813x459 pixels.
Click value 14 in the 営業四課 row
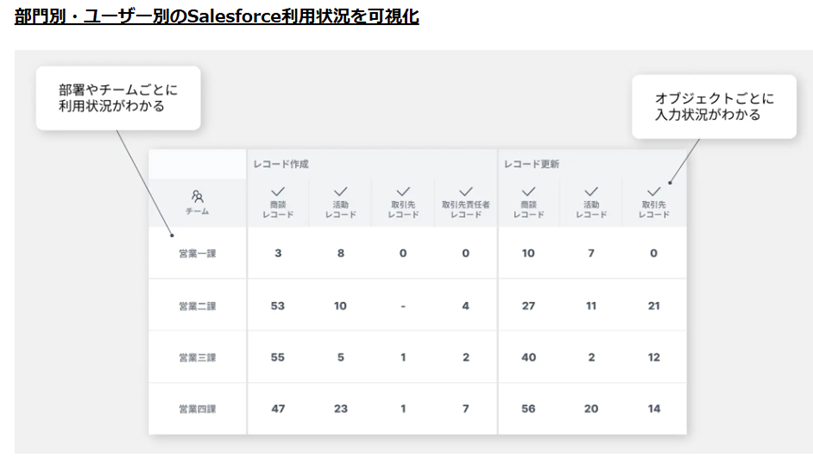coord(654,409)
